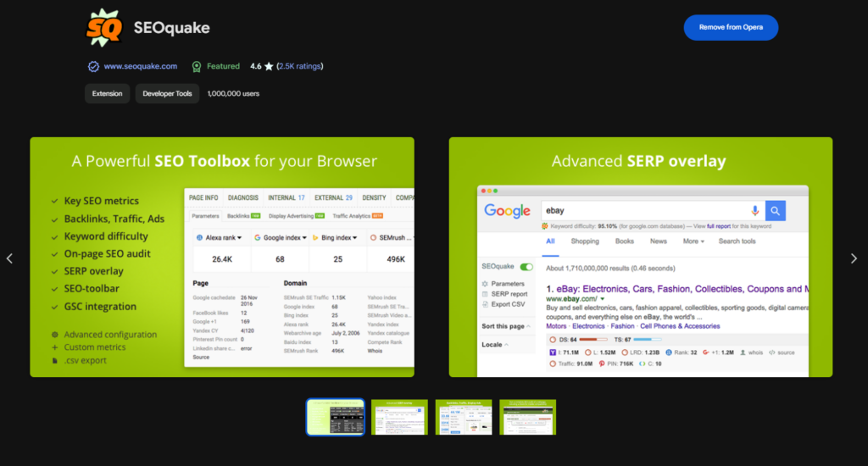Show previous screenshot with left arrow
The width and height of the screenshot is (868, 466).
tap(10, 258)
